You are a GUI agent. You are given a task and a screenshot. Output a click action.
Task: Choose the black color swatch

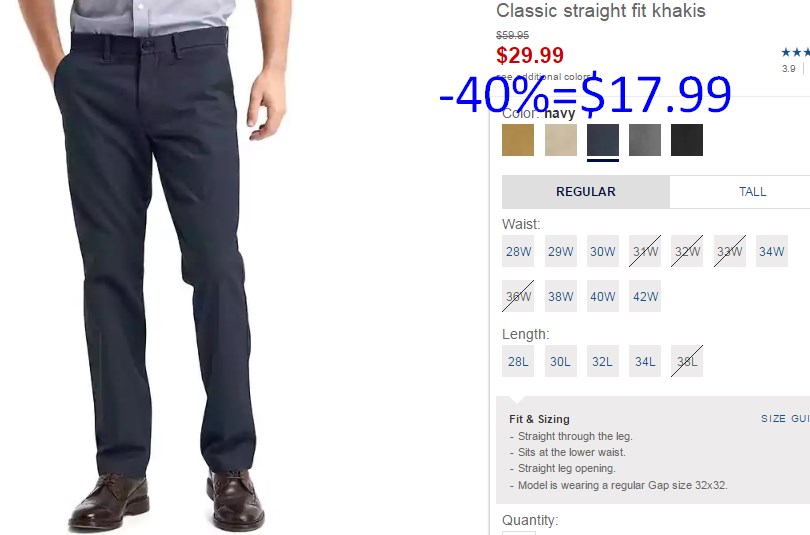(687, 140)
